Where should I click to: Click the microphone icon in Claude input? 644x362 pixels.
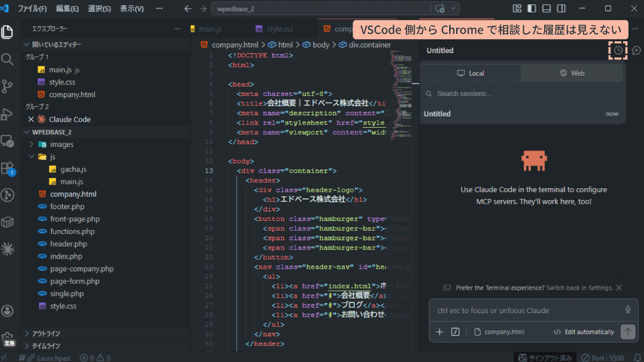pos(628,309)
